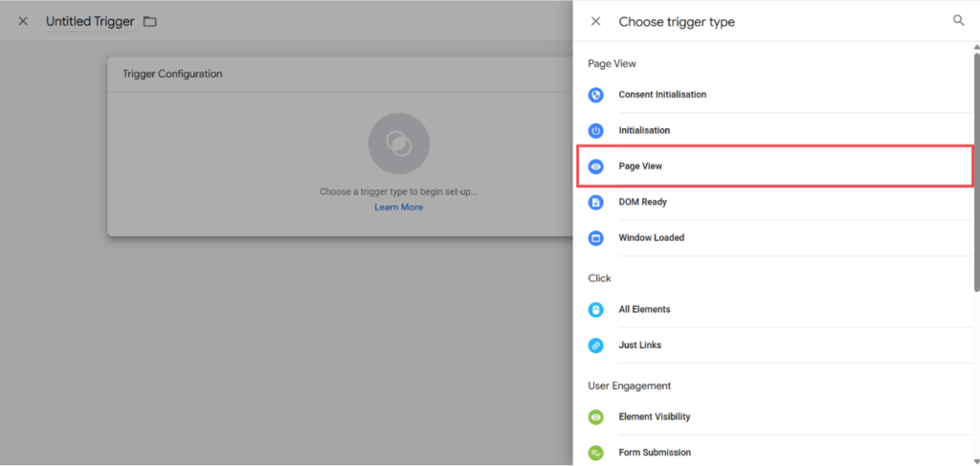Click the Untitled Trigger name field
This screenshot has width=980, height=466.
coord(90,22)
